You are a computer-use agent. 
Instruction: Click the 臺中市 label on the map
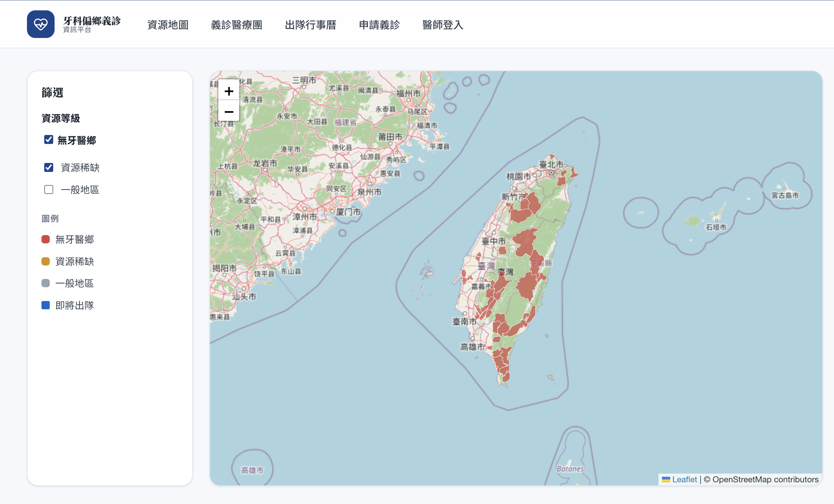(x=494, y=241)
